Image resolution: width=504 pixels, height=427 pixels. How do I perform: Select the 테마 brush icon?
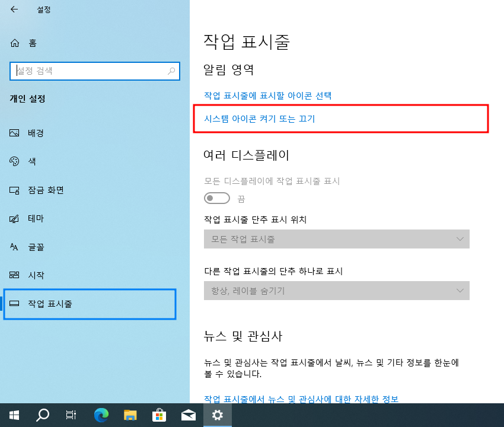point(14,219)
